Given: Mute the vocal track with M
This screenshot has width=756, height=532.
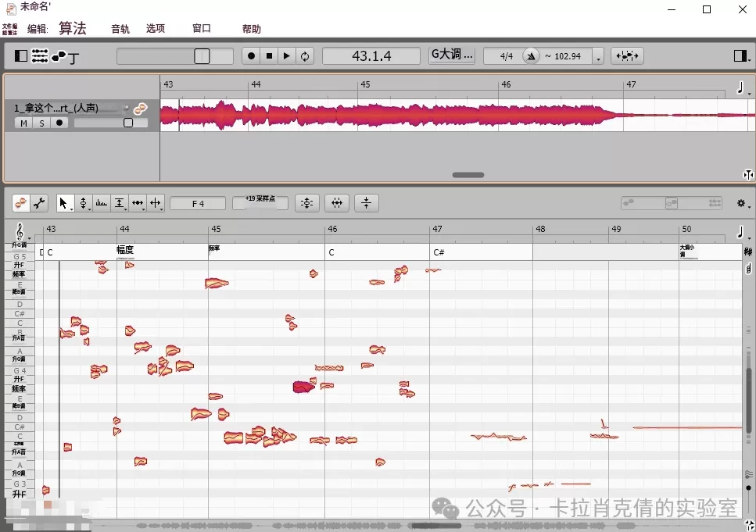Looking at the screenshot, I should pos(23,123).
